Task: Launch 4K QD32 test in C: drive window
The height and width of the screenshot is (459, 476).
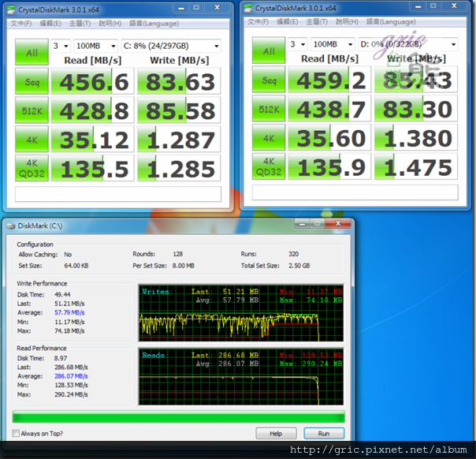Action: coord(32,168)
